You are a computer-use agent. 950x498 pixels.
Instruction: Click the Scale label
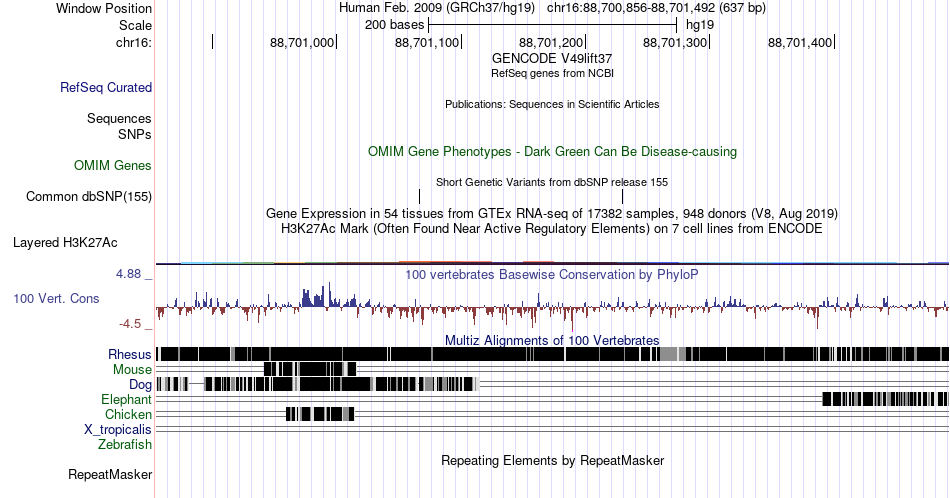coord(136,25)
